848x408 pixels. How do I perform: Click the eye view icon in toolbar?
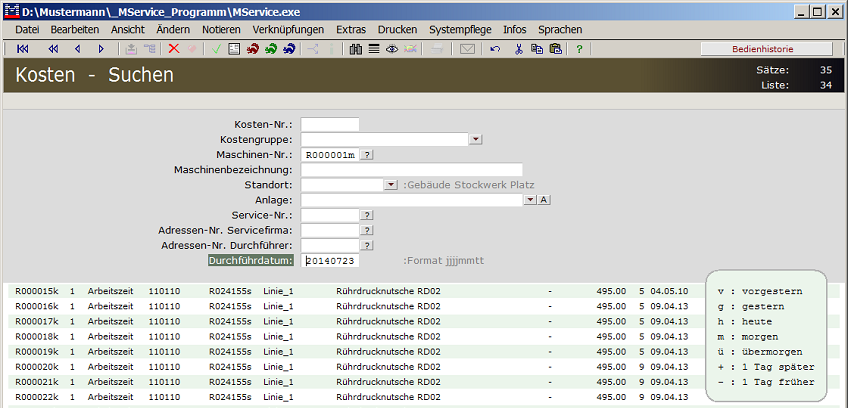[x=392, y=48]
